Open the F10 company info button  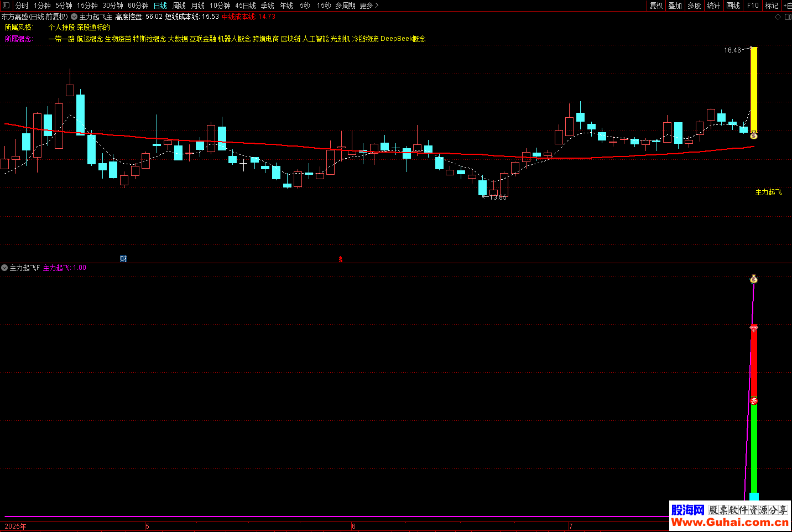click(753, 6)
